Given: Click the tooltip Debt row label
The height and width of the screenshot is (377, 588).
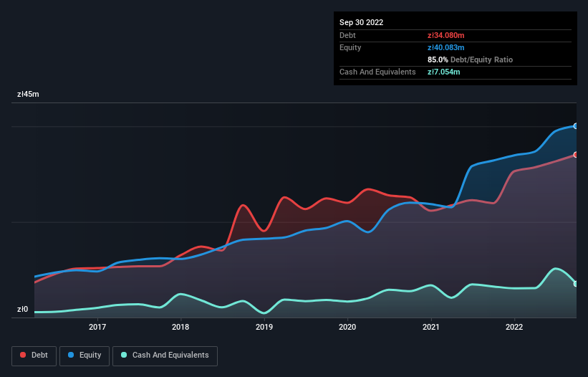Looking at the screenshot, I should (x=347, y=35).
